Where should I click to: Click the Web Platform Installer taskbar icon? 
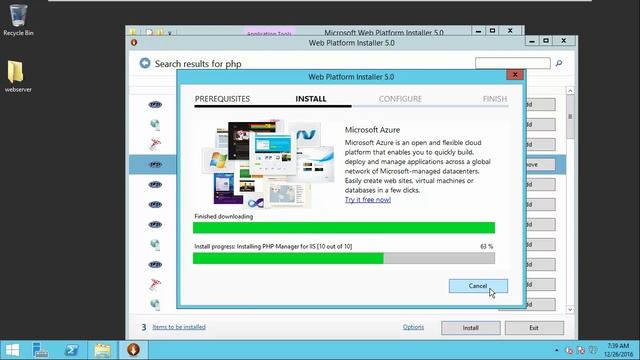pyautogui.click(x=133, y=350)
